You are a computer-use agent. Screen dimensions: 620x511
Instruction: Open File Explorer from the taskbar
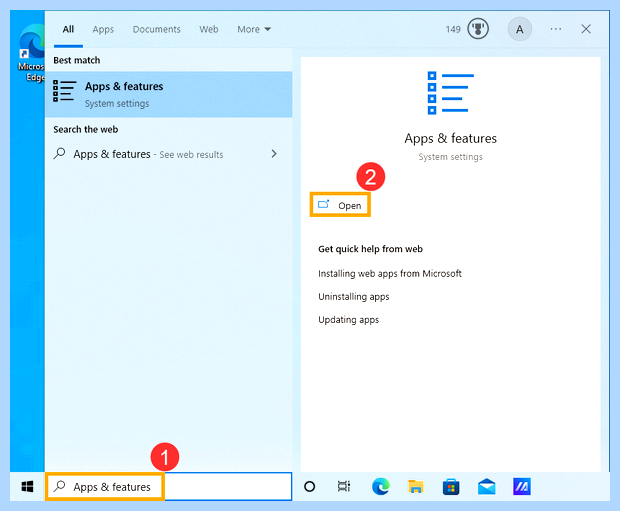point(416,486)
